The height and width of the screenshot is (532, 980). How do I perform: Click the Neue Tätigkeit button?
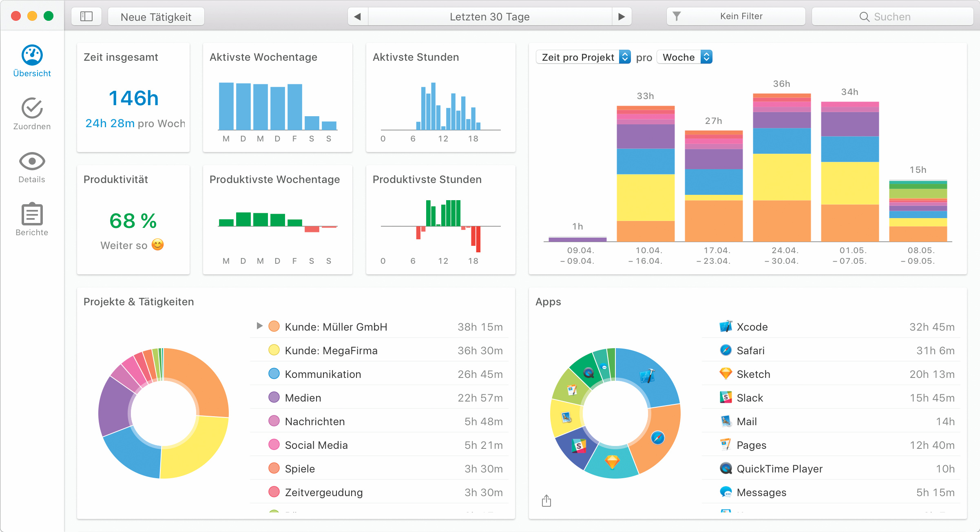pyautogui.click(x=156, y=17)
